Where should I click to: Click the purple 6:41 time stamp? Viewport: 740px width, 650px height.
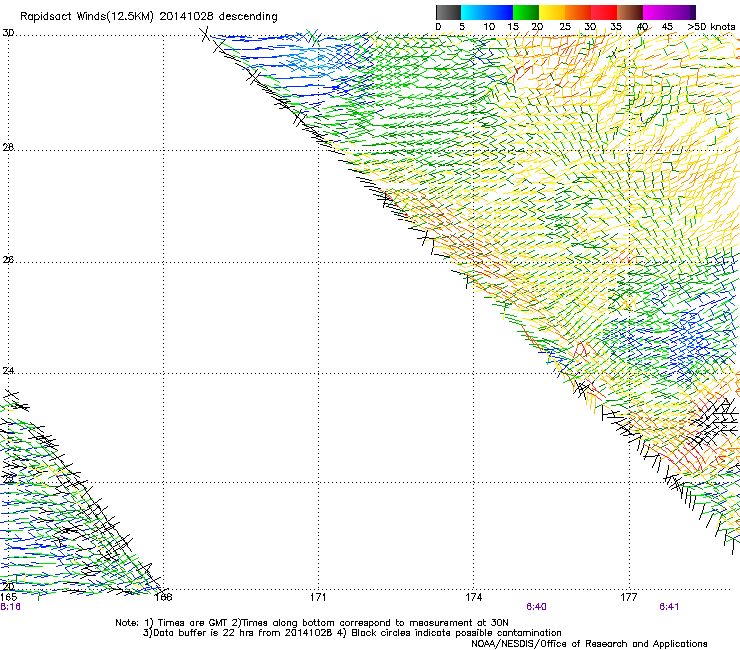pyautogui.click(x=669, y=607)
